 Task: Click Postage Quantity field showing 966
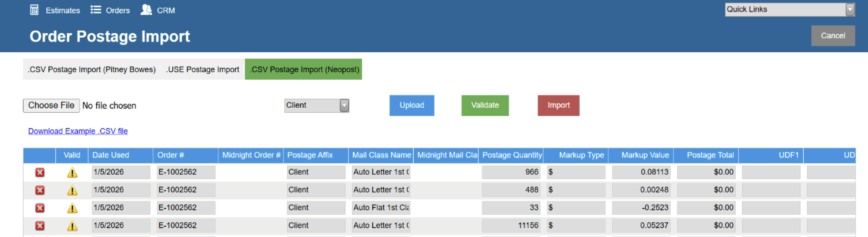pos(511,172)
